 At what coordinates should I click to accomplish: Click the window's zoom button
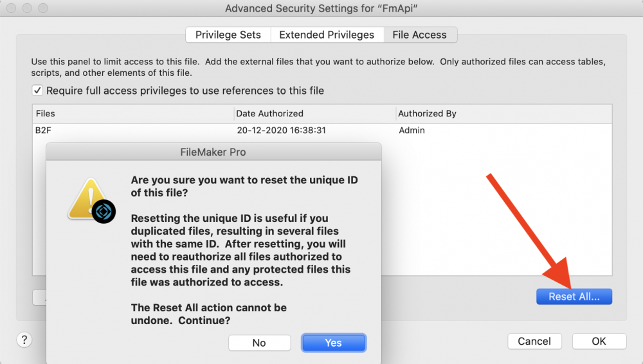pos(43,9)
